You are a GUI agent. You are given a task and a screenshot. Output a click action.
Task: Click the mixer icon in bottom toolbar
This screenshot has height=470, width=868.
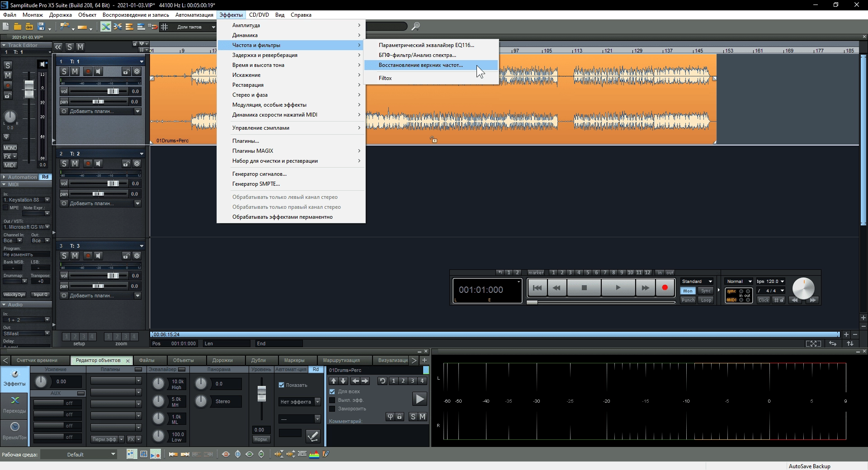pyautogui.click(x=143, y=454)
